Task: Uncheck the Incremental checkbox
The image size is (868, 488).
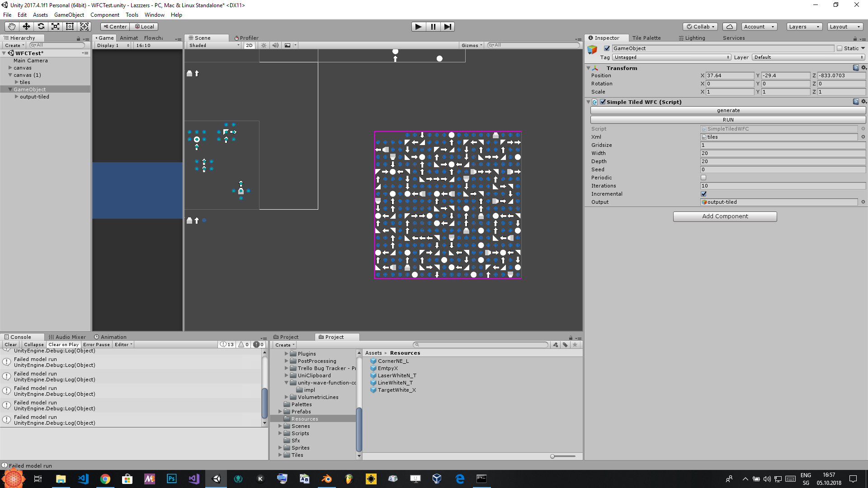Action: coord(703,194)
